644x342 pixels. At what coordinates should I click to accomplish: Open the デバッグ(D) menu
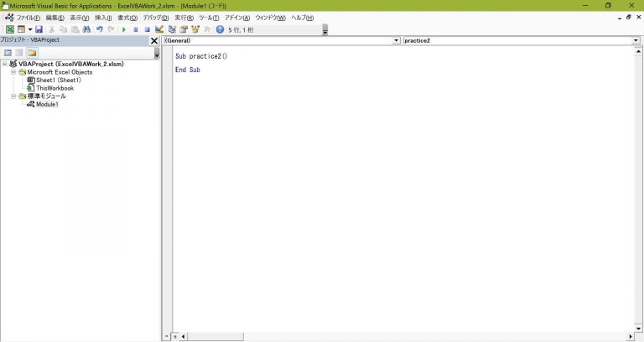(155, 18)
